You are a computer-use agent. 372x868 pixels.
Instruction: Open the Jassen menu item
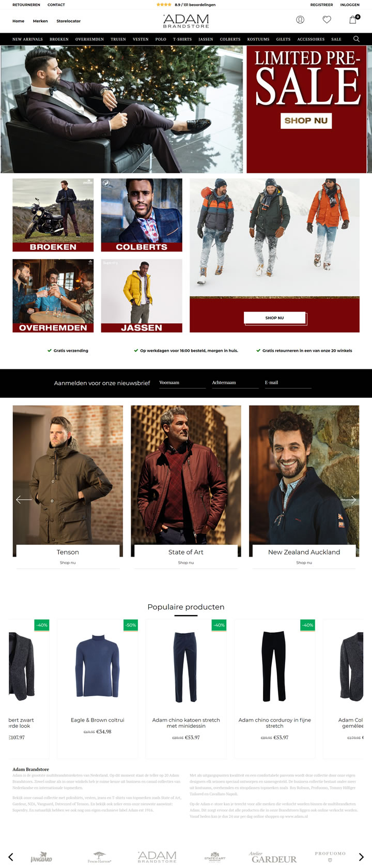pos(206,39)
